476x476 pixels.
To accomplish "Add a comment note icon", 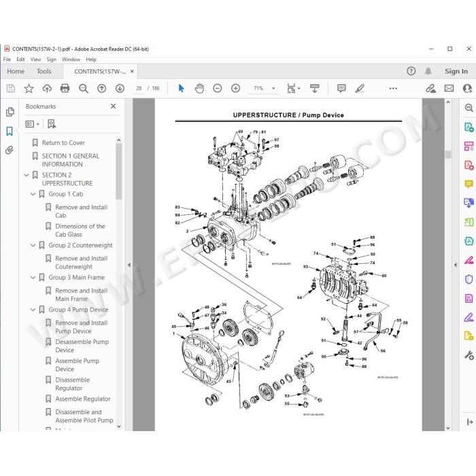I will pyautogui.click(x=341, y=88).
